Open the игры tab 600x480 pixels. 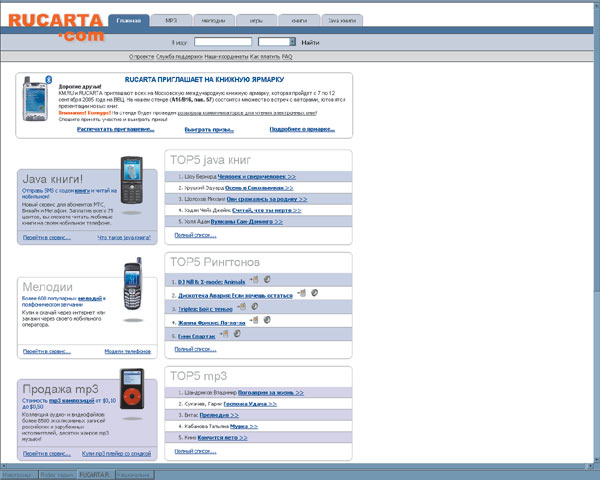coord(256,21)
